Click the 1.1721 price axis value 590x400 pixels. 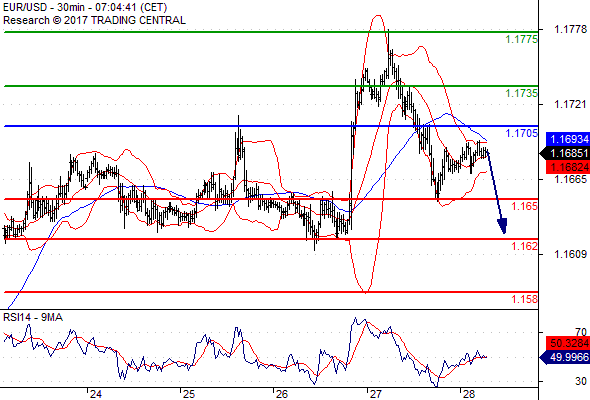[570, 104]
